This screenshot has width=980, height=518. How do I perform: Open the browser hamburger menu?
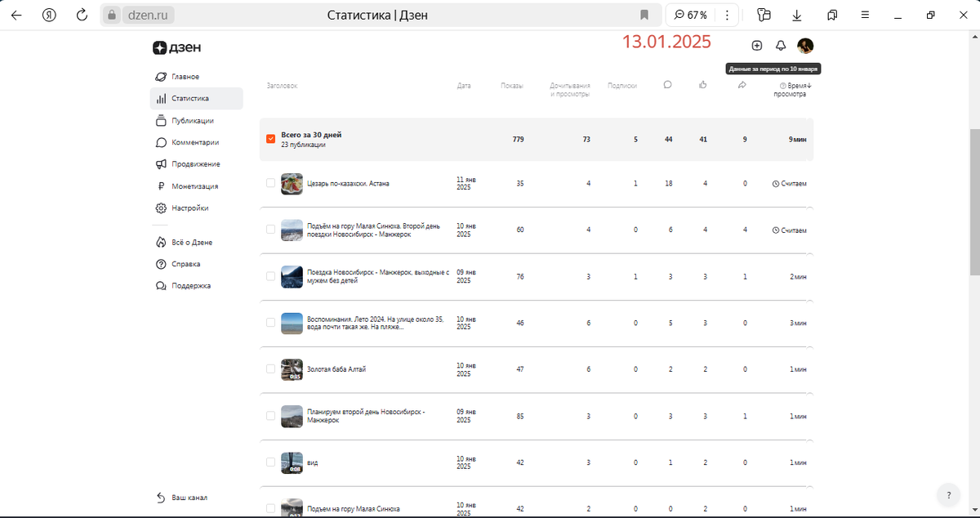pyautogui.click(x=866, y=15)
